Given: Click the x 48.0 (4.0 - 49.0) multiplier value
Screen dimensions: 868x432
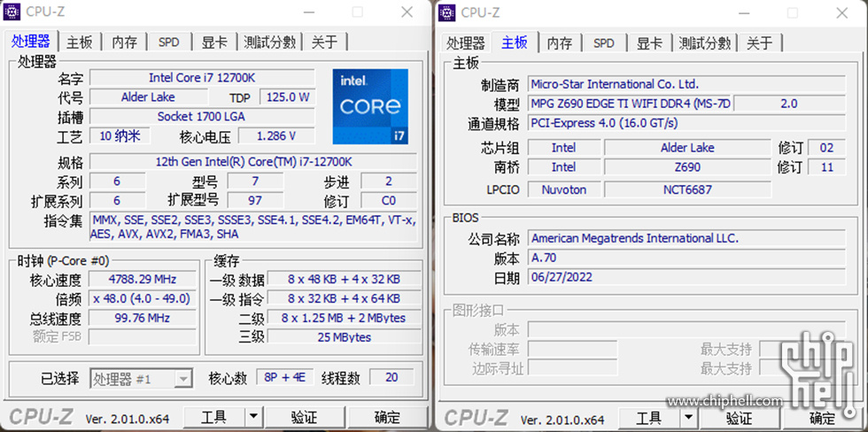Looking at the screenshot, I should click(x=143, y=298).
